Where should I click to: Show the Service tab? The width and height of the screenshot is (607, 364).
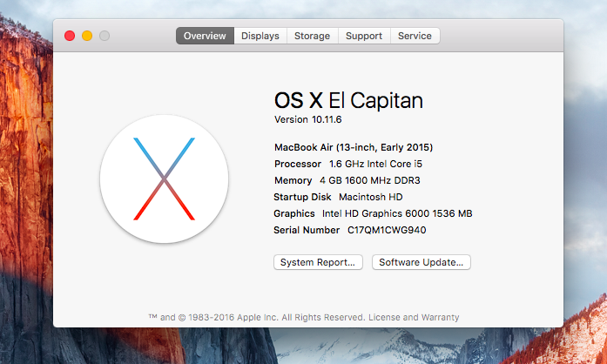415,36
